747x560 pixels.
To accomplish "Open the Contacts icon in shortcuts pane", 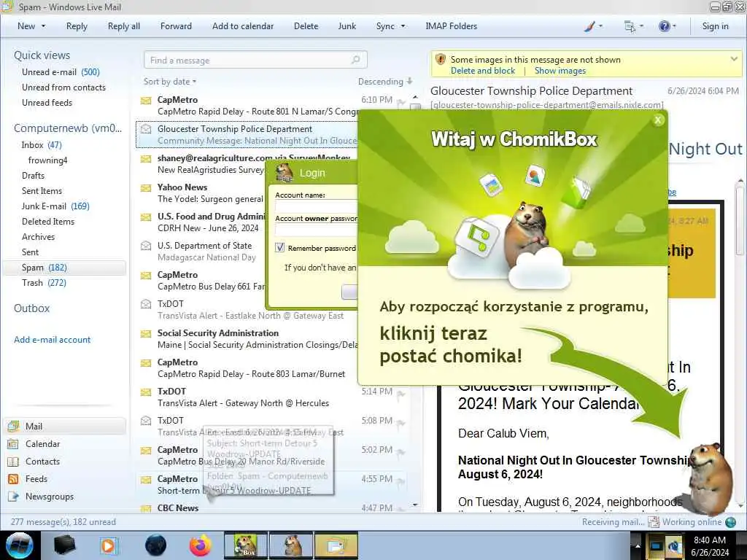I will (x=14, y=462).
